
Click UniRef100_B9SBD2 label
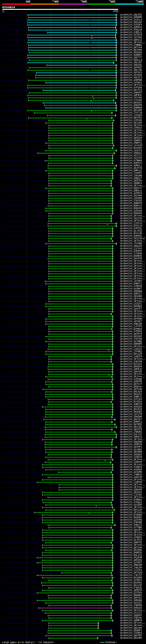tap(131, 307)
